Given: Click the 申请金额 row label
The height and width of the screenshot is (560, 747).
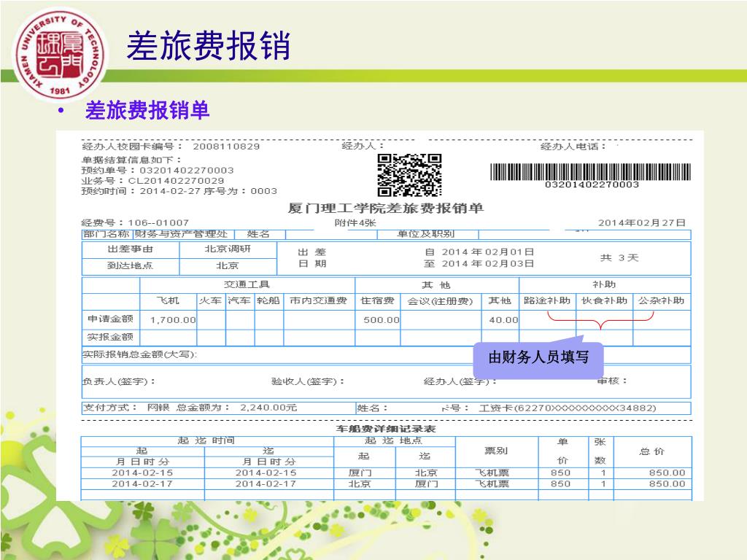Looking at the screenshot, I should (111, 319).
